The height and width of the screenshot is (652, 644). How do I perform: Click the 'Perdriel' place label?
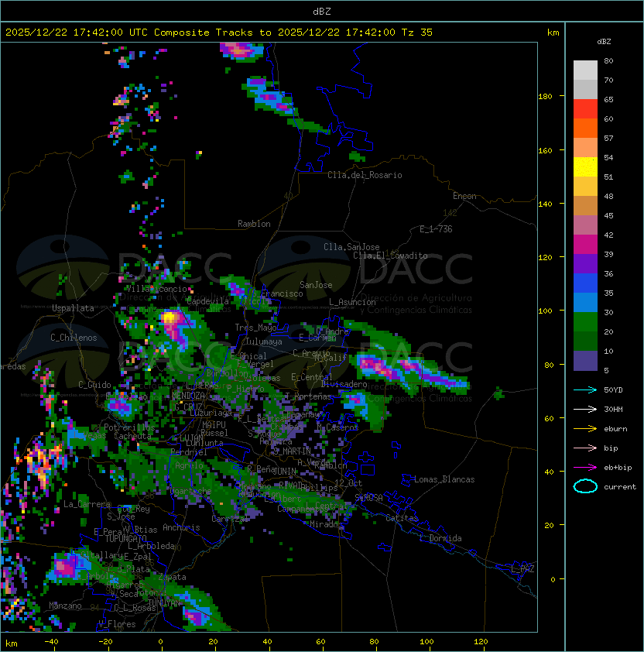[189, 451]
